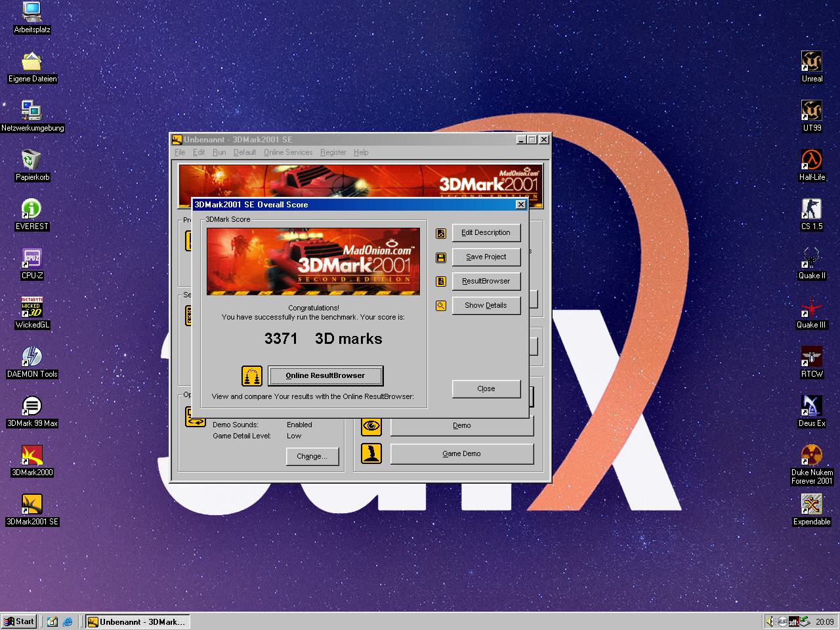This screenshot has width=840, height=630.
Task: Open the Eigene Dateien folder icon
Action: pyautogui.click(x=32, y=66)
